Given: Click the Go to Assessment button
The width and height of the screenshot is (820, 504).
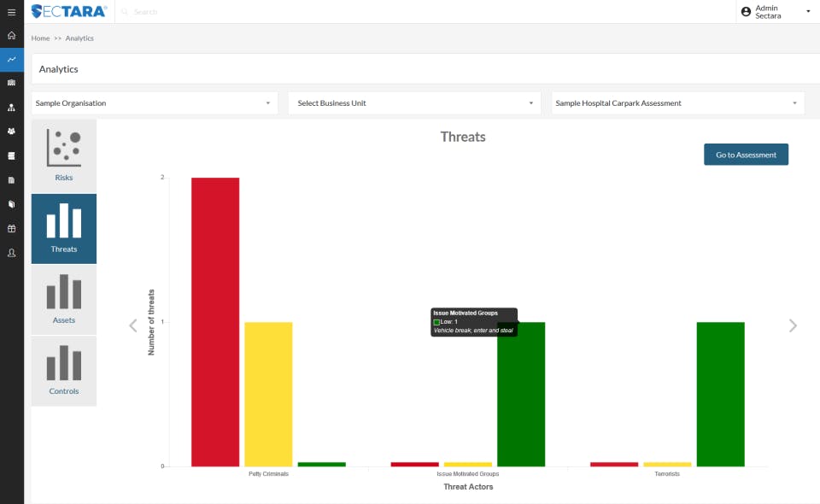Looking at the screenshot, I should [x=746, y=155].
